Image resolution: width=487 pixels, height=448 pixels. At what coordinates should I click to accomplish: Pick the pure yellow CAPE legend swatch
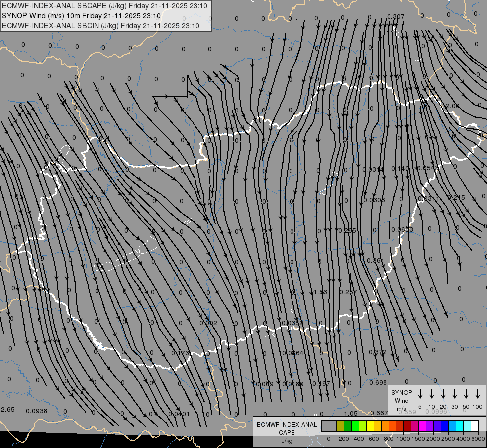coord(370,426)
